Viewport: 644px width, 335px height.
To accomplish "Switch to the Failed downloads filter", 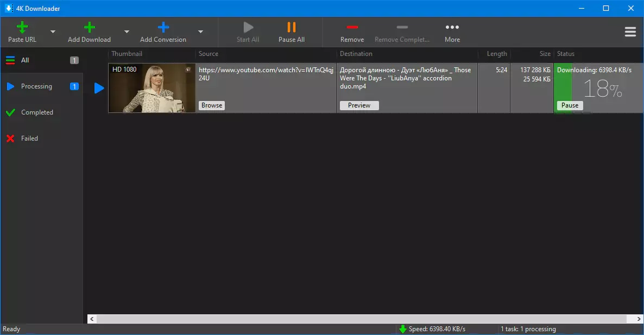I will point(29,138).
